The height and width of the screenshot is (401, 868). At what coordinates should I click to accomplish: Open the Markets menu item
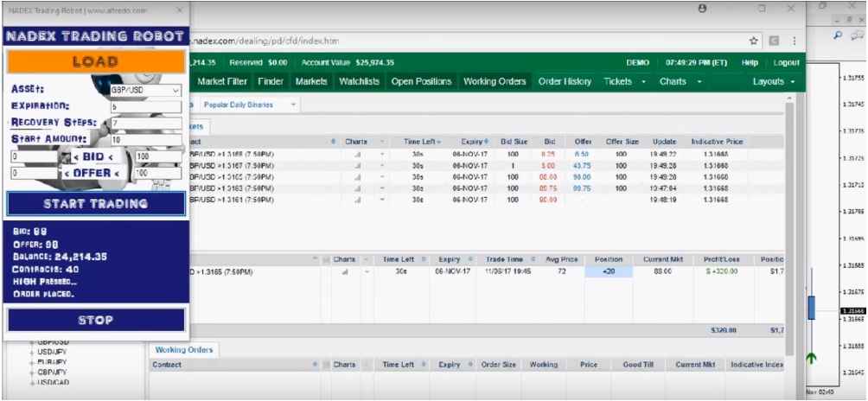[311, 81]
